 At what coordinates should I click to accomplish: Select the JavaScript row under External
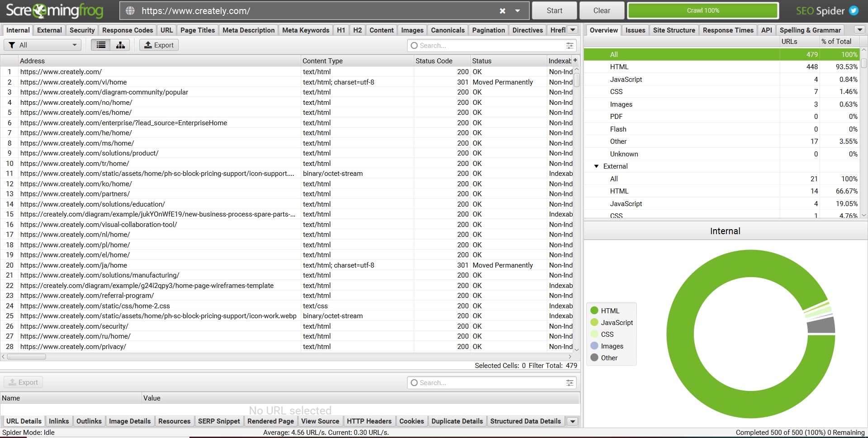click(722, 204)
